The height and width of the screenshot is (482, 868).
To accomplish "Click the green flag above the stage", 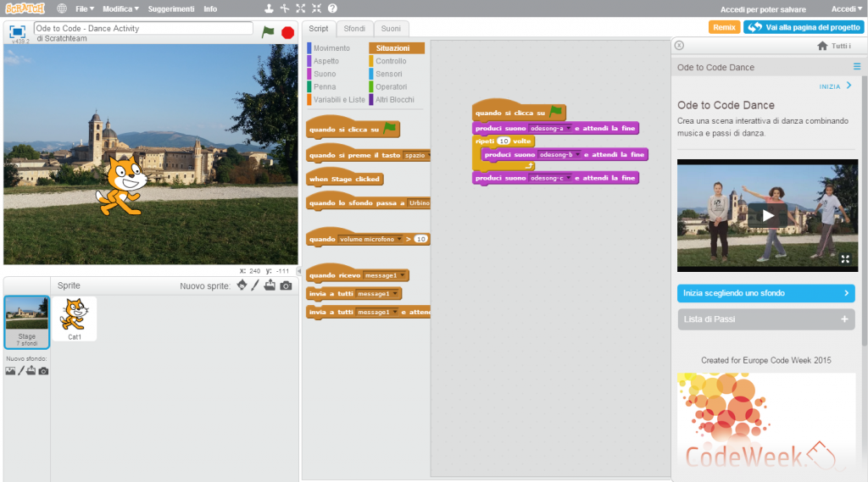I will tap(268, 32).
